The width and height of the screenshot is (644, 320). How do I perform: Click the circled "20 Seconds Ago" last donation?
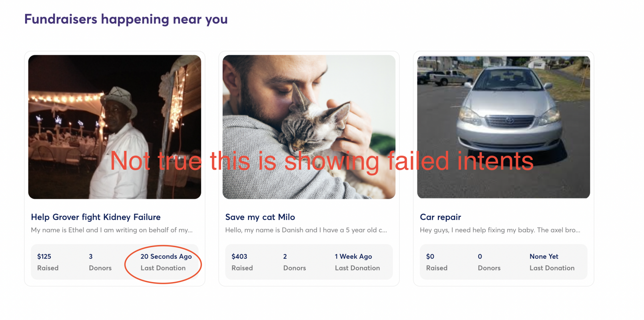[x=165, y=262]
